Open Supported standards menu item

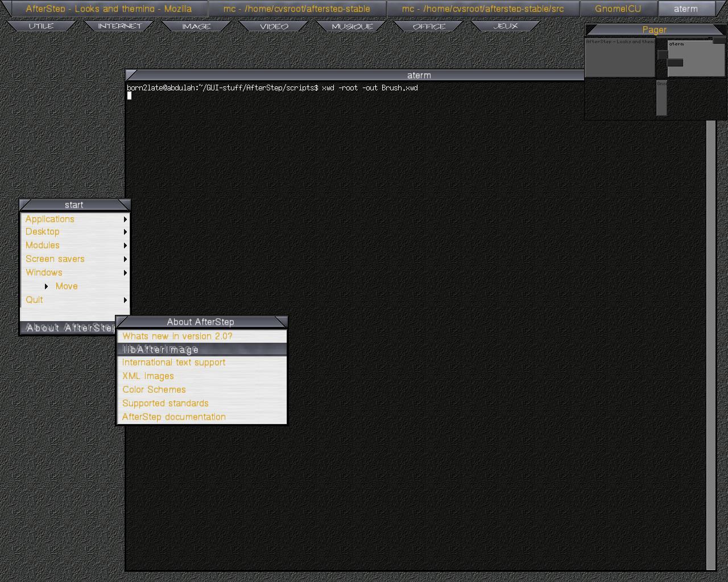coord(202,404)
